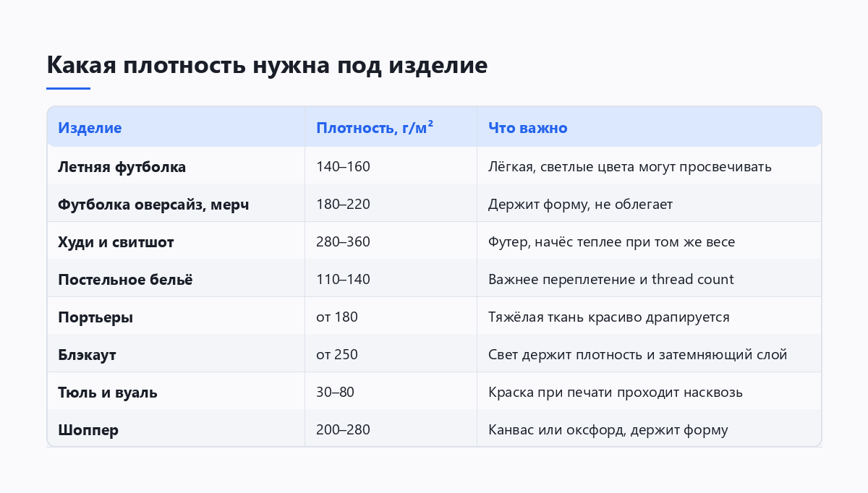Select the 'Постельное бельё' cell

coord(125,280)
